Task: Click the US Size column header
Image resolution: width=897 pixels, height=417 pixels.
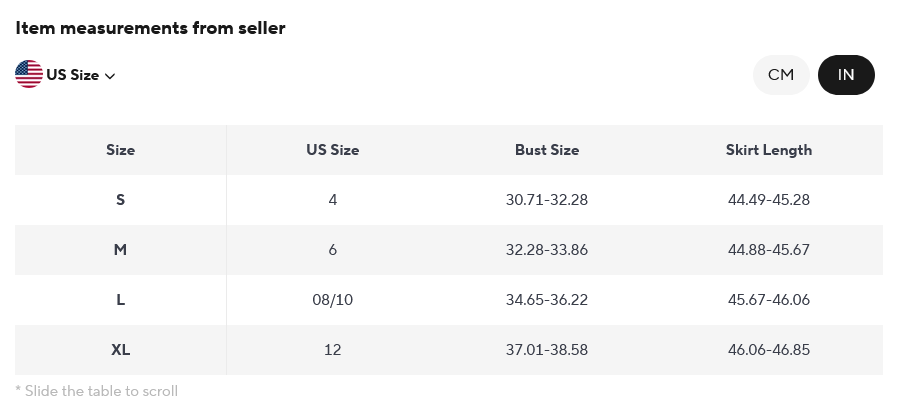Action: 332,150
